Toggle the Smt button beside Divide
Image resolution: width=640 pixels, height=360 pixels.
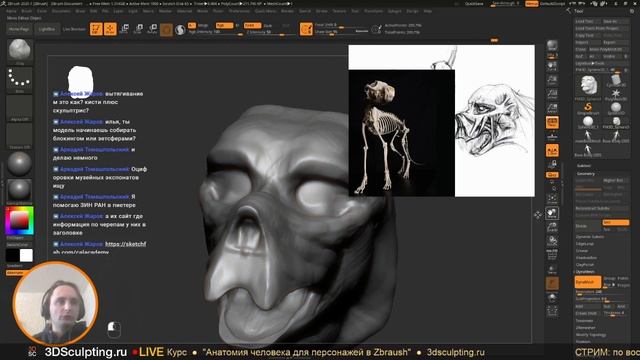click(616, 222)
